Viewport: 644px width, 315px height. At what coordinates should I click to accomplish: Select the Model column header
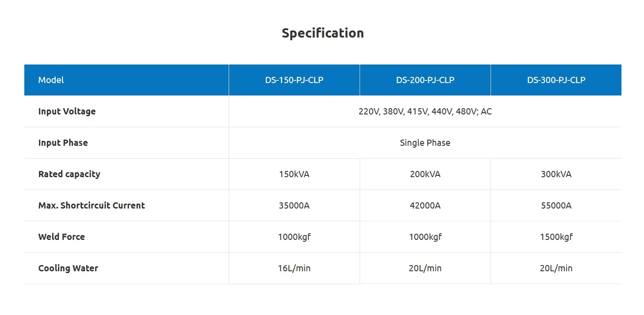(x=51, y=80)
